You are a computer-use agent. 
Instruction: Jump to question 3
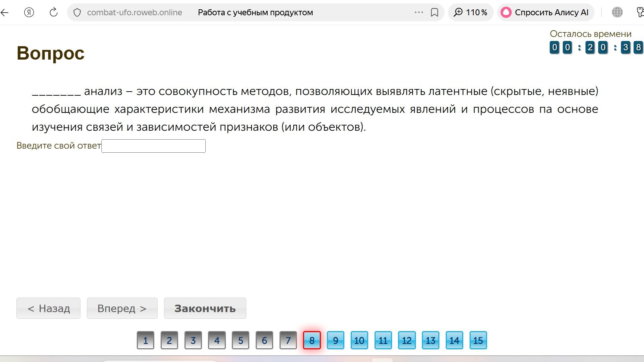[x=193, y=340]
